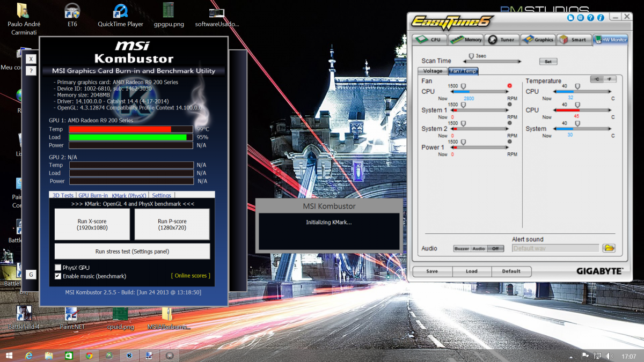Click the first blue page icon in EasyTune6 title bar
The image size is (644, 362).
(x=571, y=18)
